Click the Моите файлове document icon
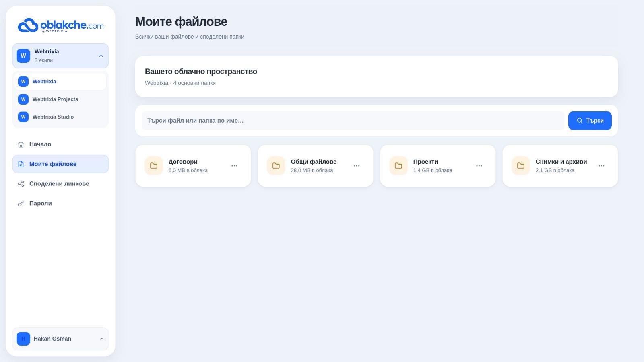This screenshot has height=362, width=644. (21, 164)
